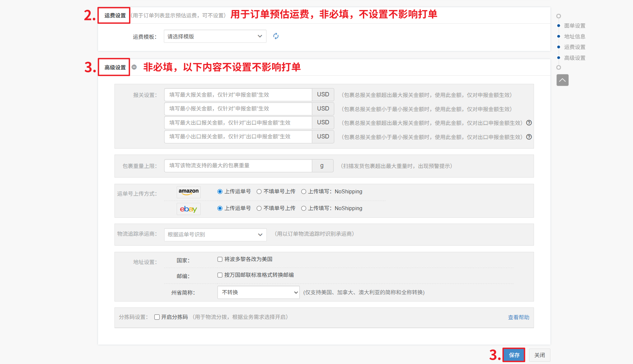Select Amazon 不填单号上传 radio option

pos(259,192)
